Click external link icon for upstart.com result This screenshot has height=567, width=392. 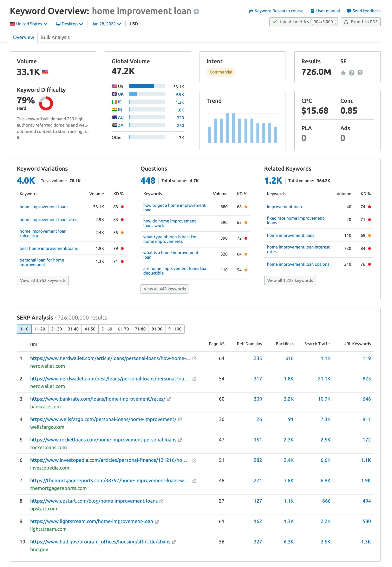pyautogui.click(x=161, y=501)
